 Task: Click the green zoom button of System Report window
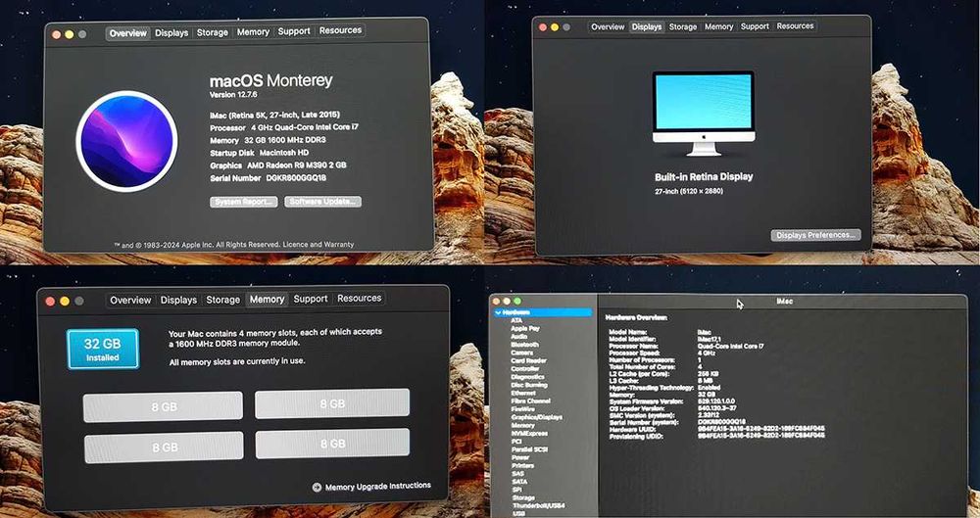516,302
